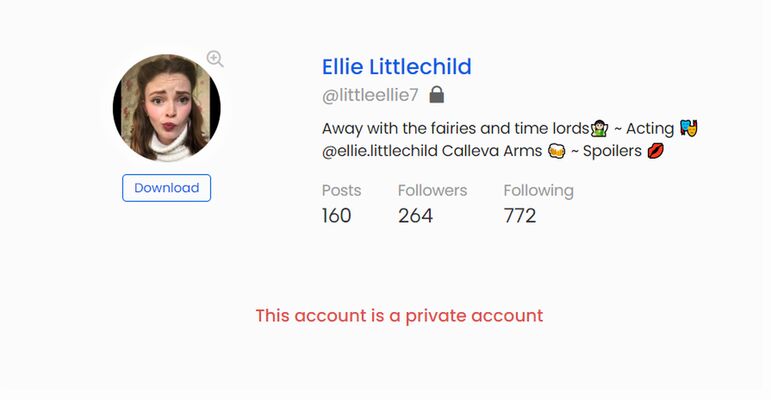Click the 'Calleva Arms' text in bio

coord(492,151)
